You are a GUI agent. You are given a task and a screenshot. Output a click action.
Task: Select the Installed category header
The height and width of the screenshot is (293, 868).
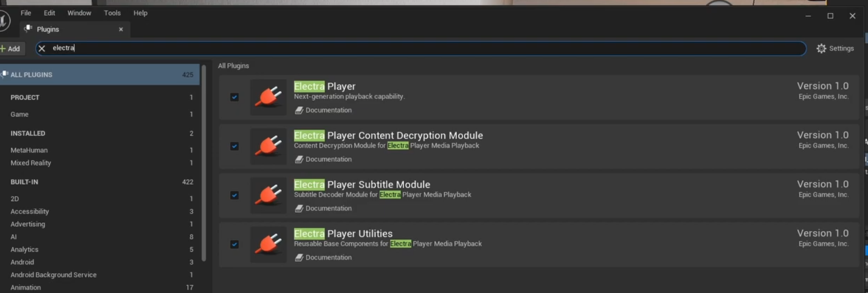pos(100,134)
